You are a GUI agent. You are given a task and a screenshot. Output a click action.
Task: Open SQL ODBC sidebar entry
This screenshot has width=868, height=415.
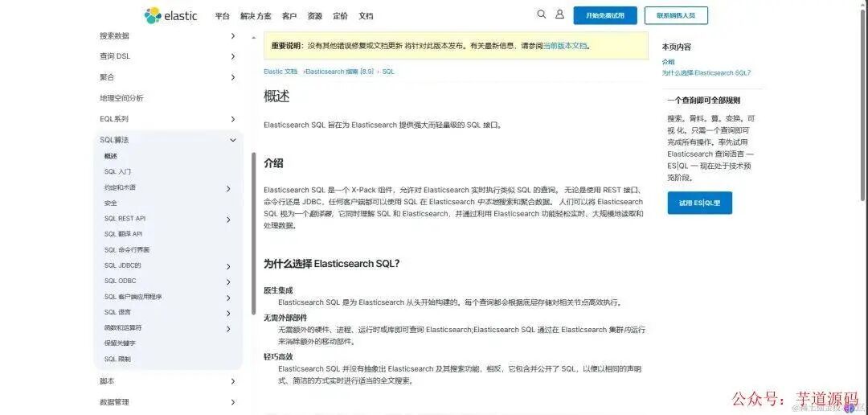(120, 281)
